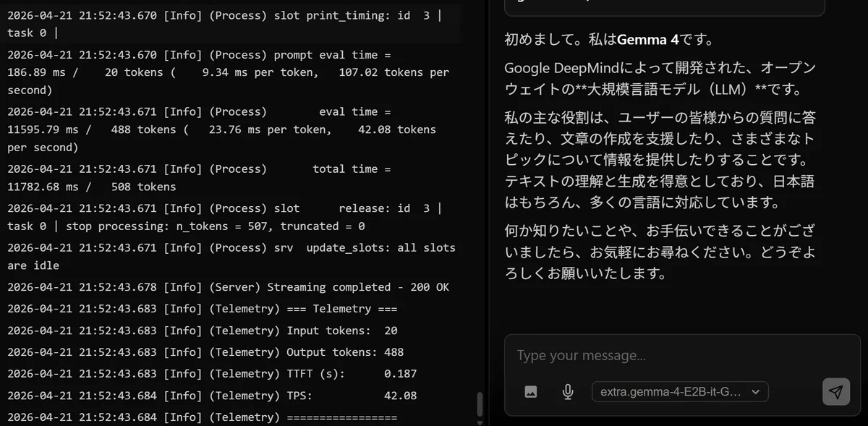Click the image attachment icon
Screen dimensions: 868x426
click(x=531, y=392)
